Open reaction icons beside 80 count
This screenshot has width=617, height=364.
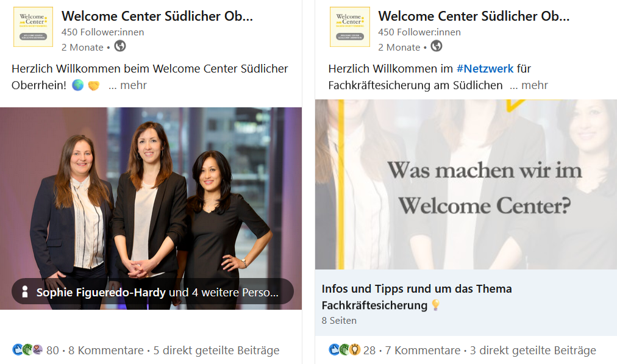(27, 349)
